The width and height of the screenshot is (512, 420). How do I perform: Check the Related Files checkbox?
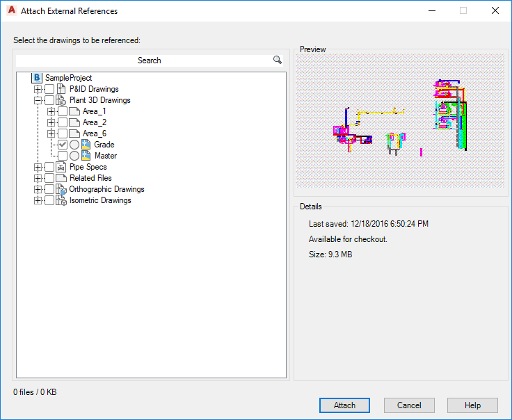click(49, 178)
